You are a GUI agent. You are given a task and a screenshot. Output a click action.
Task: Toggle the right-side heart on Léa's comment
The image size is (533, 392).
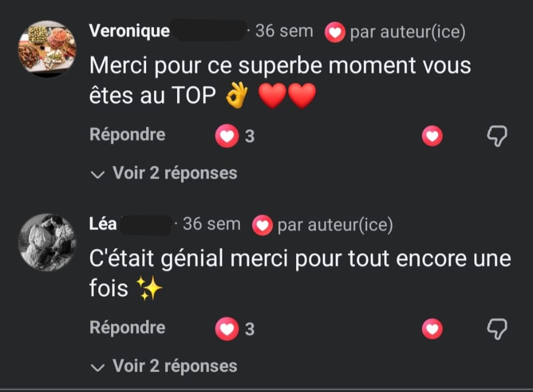point(432,329)
